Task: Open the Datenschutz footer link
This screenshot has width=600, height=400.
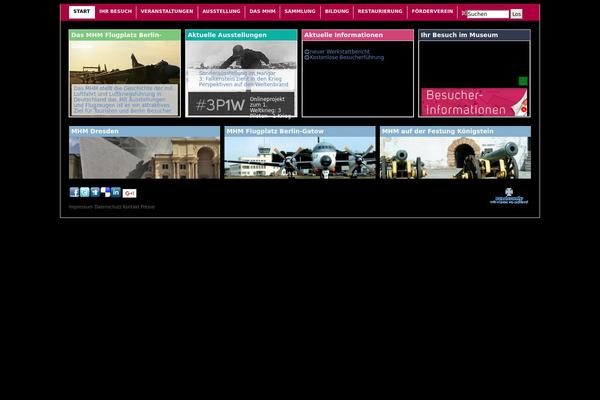Action: (108, 207)
